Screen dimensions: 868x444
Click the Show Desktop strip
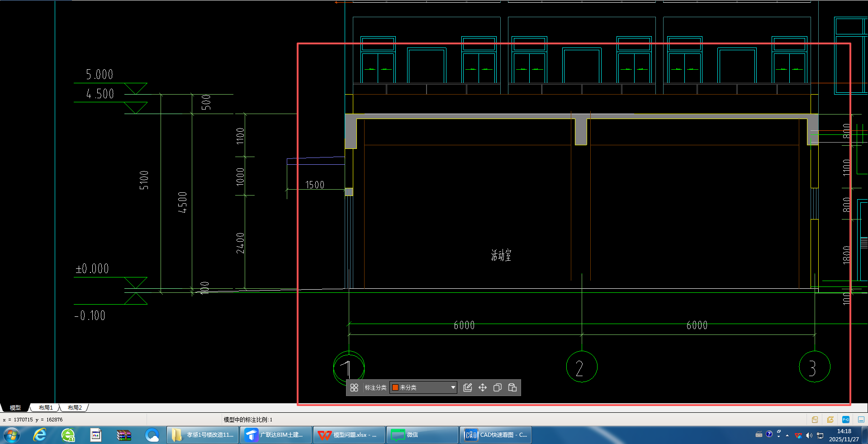(x=865, y=435)
